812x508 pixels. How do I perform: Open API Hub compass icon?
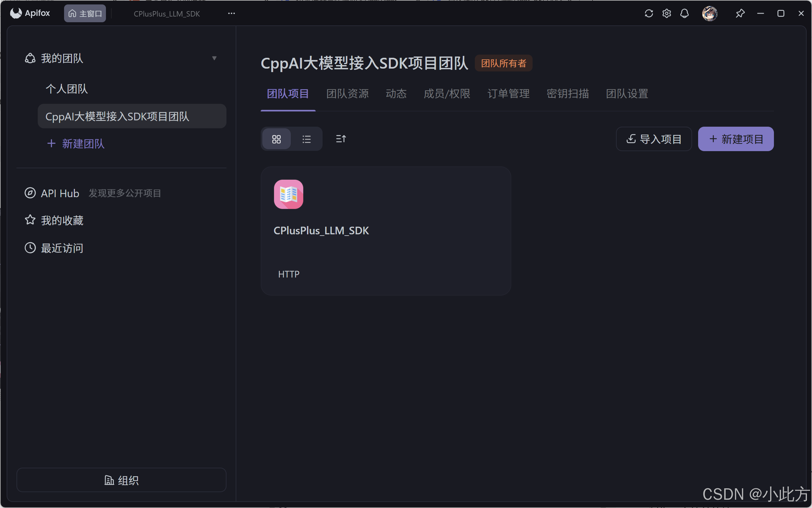click(x=30, y=193)
